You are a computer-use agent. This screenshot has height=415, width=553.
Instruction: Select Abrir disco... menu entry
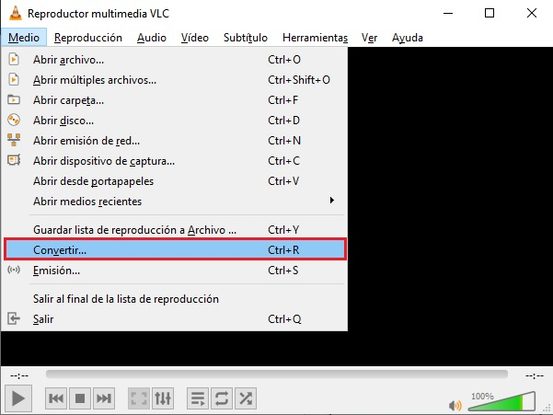coord(174,121)
